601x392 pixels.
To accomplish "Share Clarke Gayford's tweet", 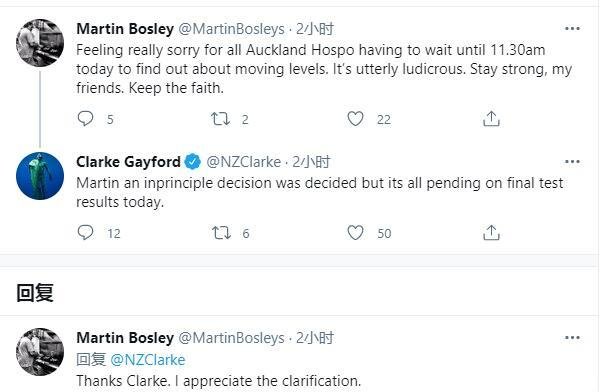I will (491, 233).
